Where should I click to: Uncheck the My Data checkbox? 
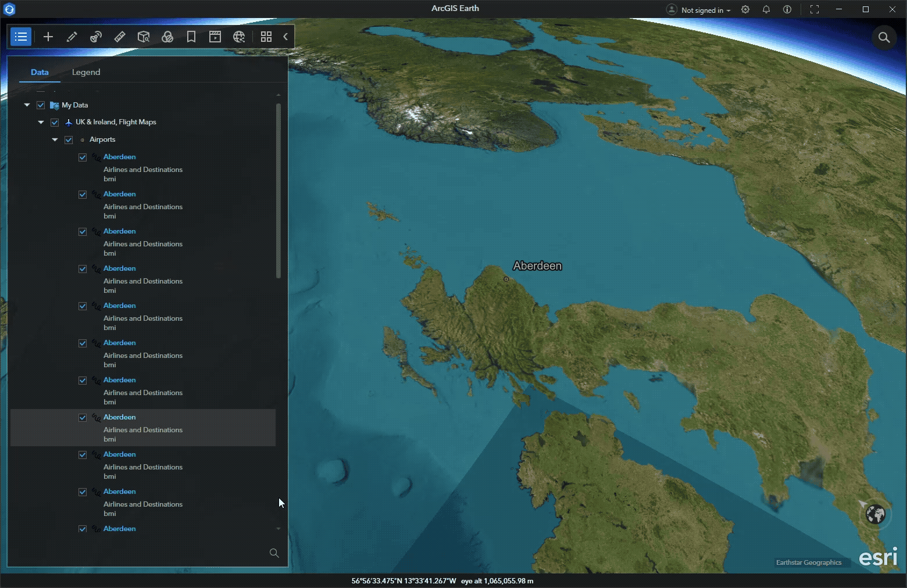tap(41, 105)
